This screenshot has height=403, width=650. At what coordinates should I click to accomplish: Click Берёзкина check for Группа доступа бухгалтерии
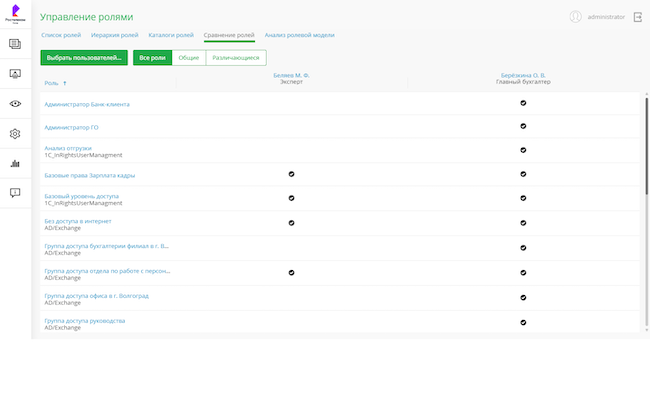point(523,248)
